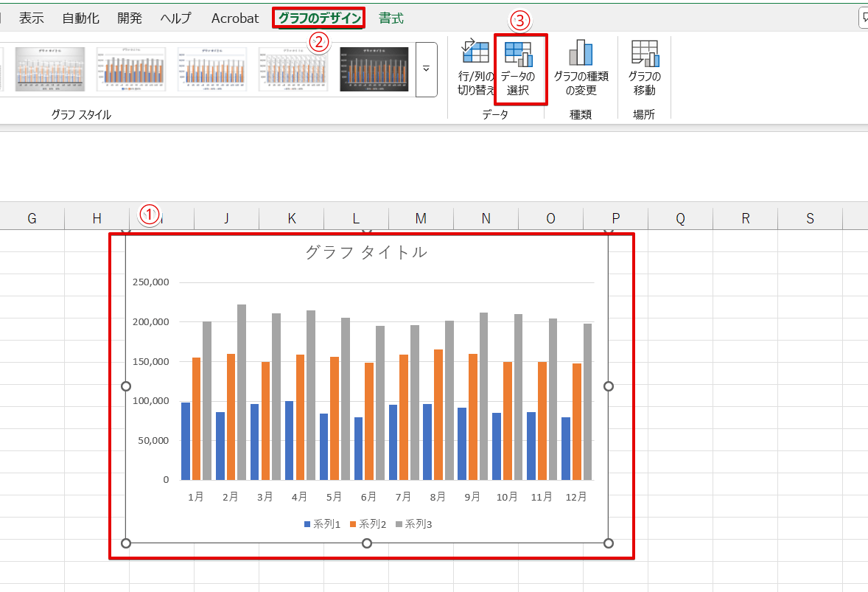Click the 系列1 legend entry
The image size is (868, 592).
click(x=322, y=524)
